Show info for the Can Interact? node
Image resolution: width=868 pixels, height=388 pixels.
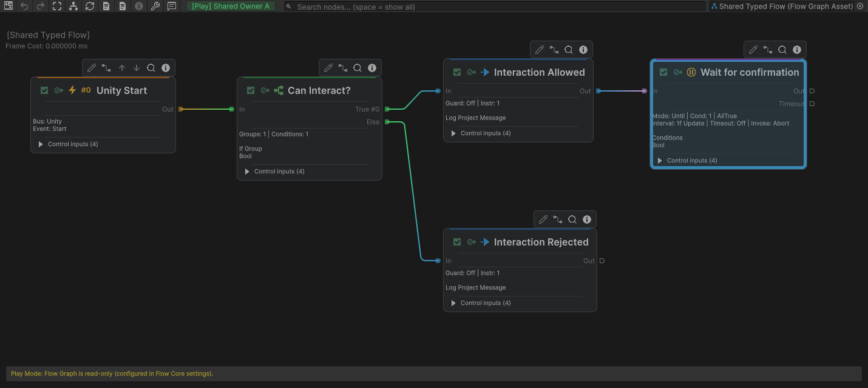[372, 68]
